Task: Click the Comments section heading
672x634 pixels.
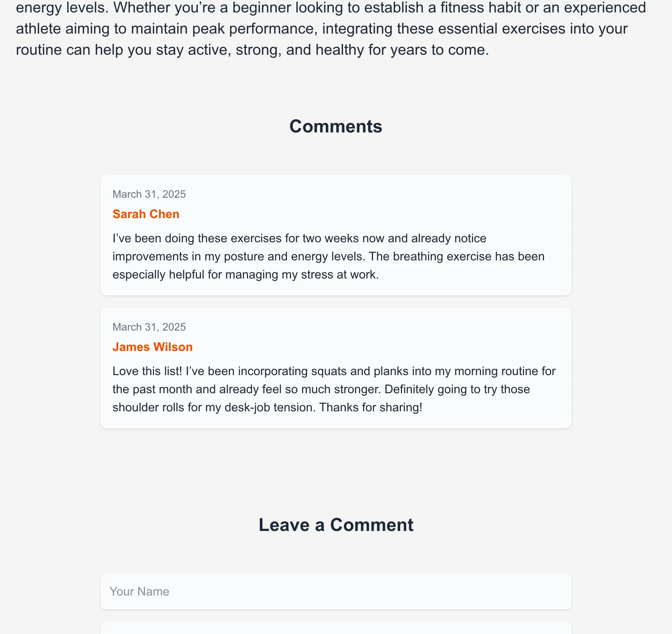Action: click(336, 126)
